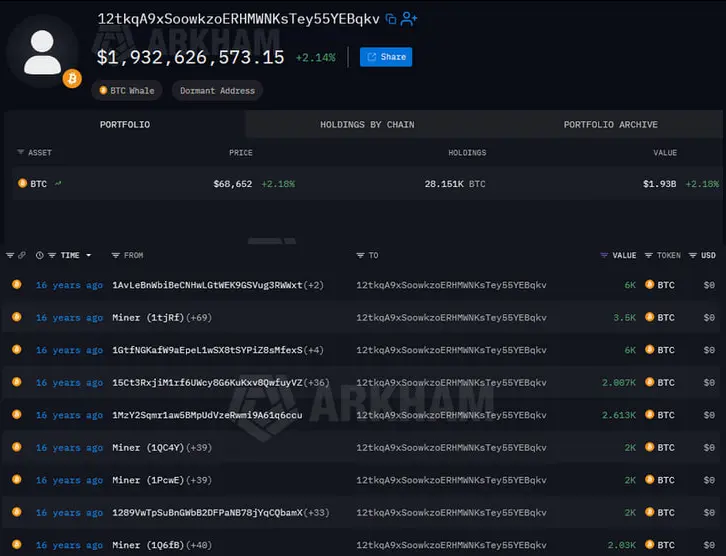This screenshot has width=726, height=556.
Task: Select the Dormant Address tag
Action: click(x=217, y=91)
